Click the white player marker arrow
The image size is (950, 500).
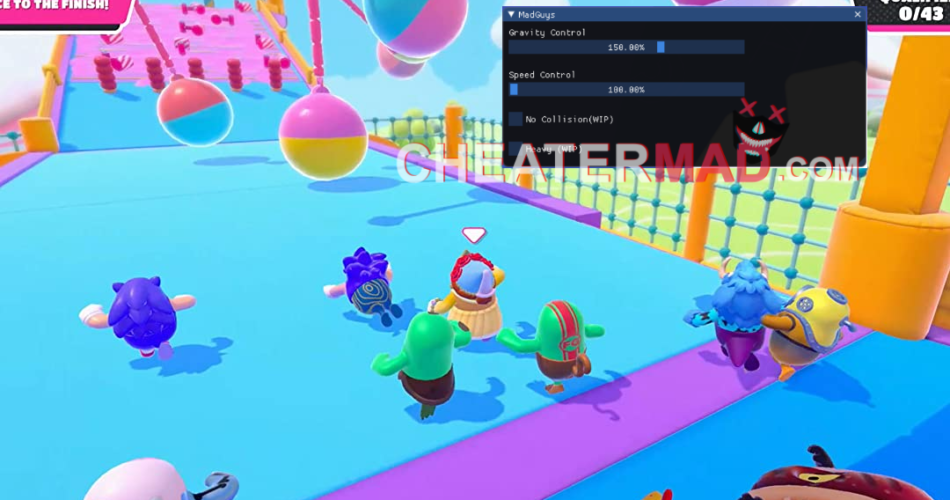coord(473,235)
